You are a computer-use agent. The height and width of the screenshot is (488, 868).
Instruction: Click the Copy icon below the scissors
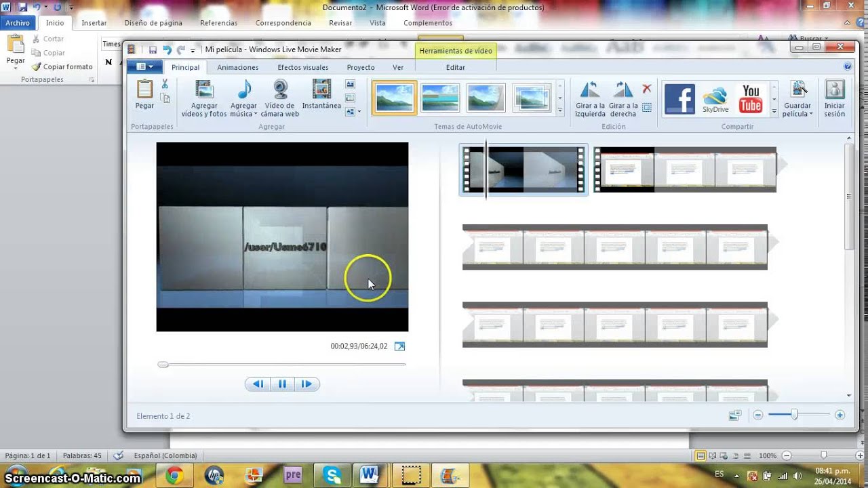(165, 98)
